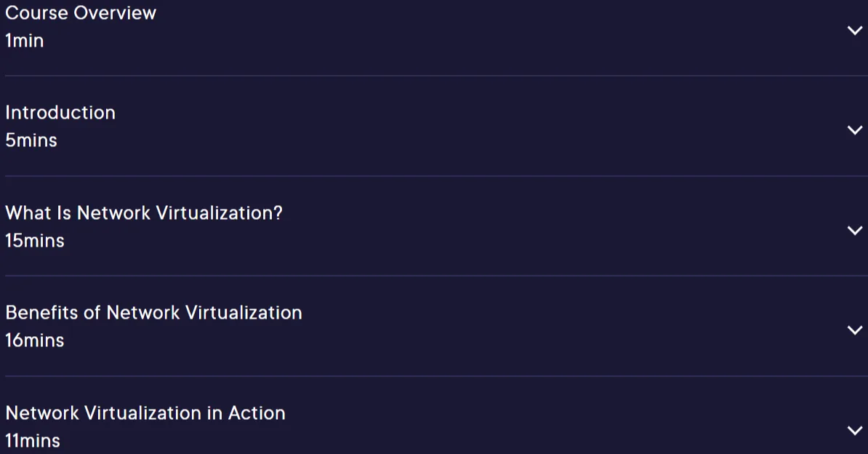Select Network Virtualization in Action title
Viewport: 868px width, 454px height.
point(145,413)
